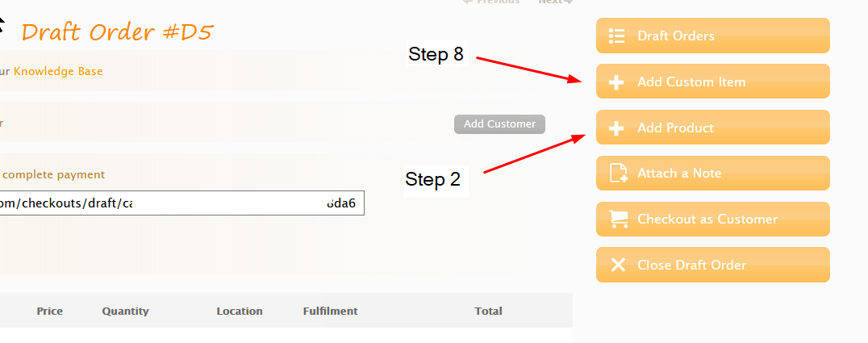Screen dimensions: 868x343
Task: Click the plus icon beside Add Custom Item
Action: tap(616, 82)
